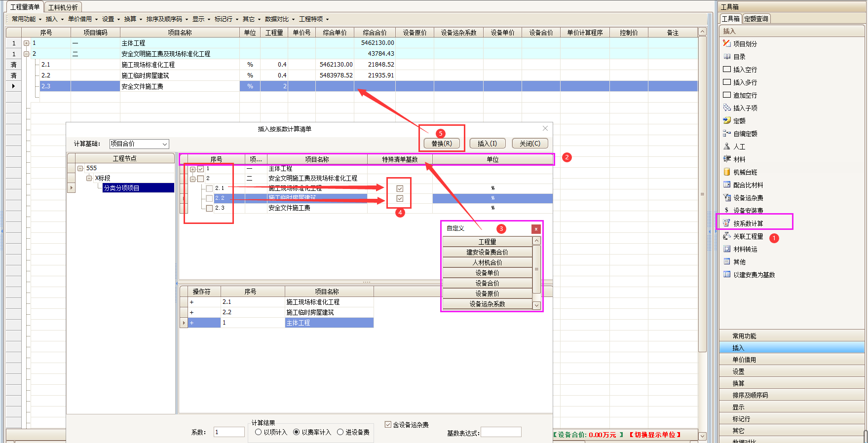Select the 进设备费 radio button
The height and width of the screenshot is (443, 868).
(x=340, y=432)
